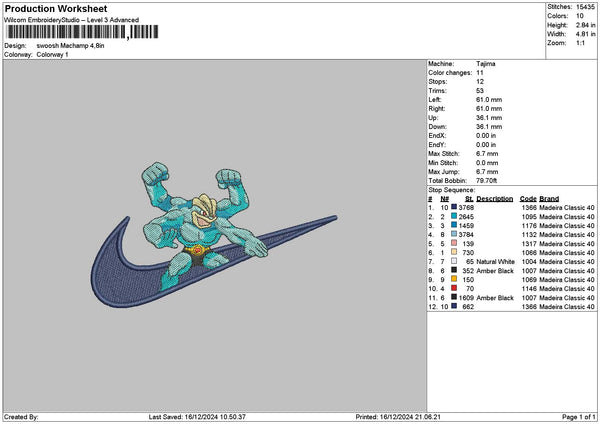Click the Created By label in footer
Image resolution: width=600 pixels, height=424 pixels.
point(21,417)
